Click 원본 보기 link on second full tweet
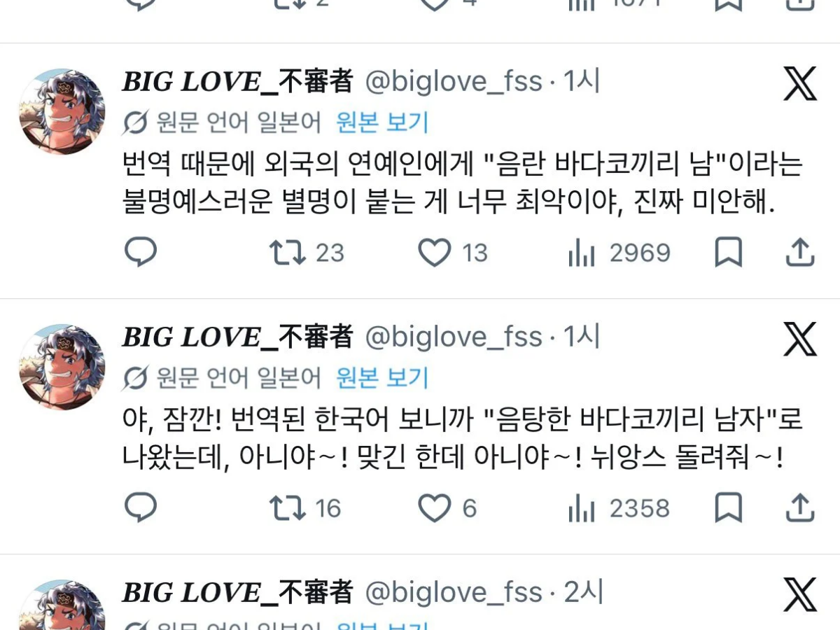 tap(382, 379)
